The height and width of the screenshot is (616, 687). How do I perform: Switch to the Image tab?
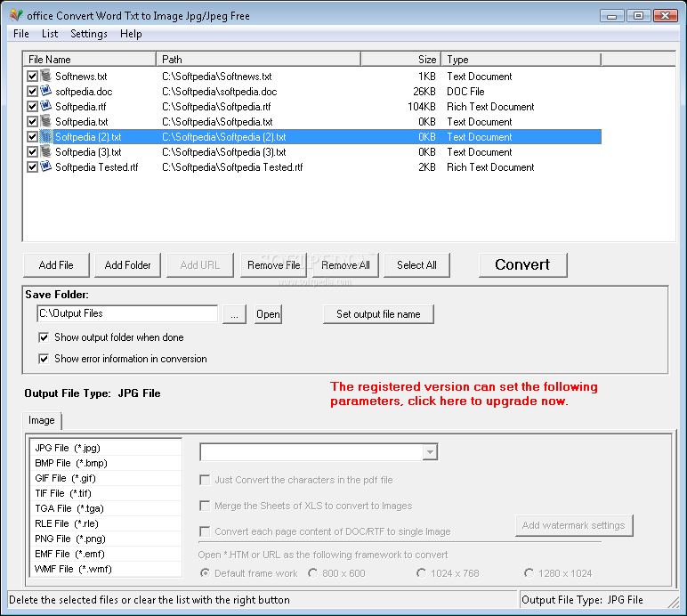point(42,420)
